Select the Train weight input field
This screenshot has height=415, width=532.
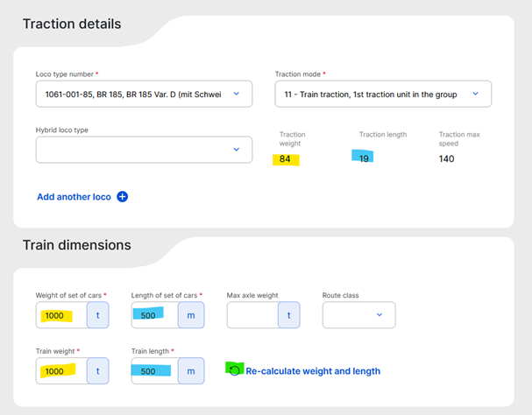click(61, 371)
